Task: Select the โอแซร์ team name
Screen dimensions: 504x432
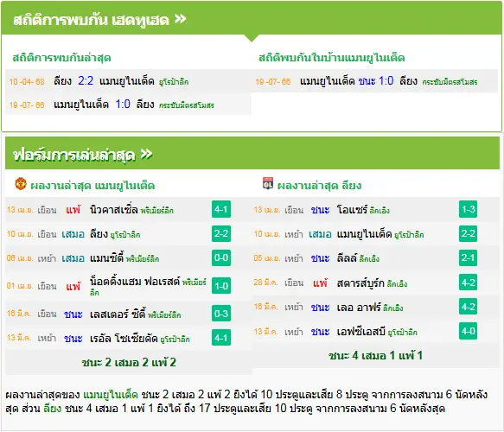Action: (x=352, y=209)
